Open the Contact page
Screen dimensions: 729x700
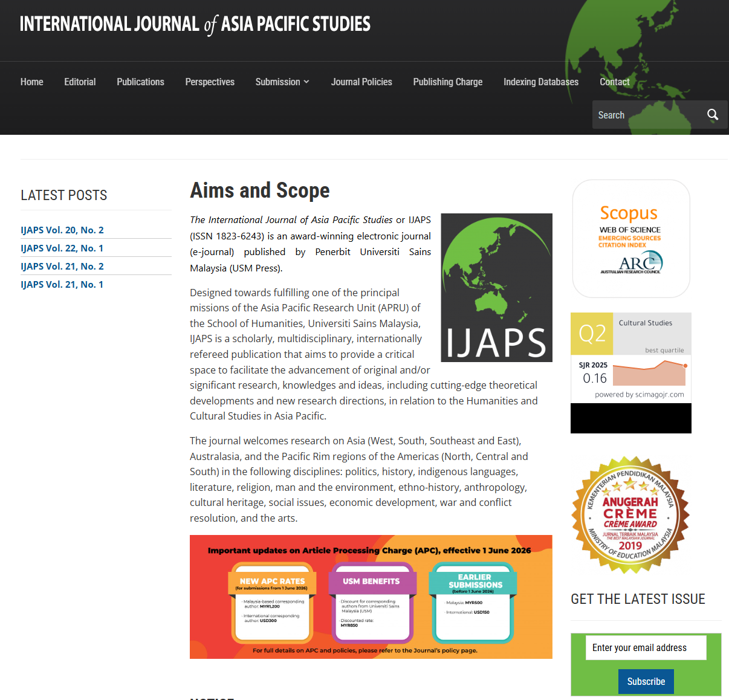[615, 82]
